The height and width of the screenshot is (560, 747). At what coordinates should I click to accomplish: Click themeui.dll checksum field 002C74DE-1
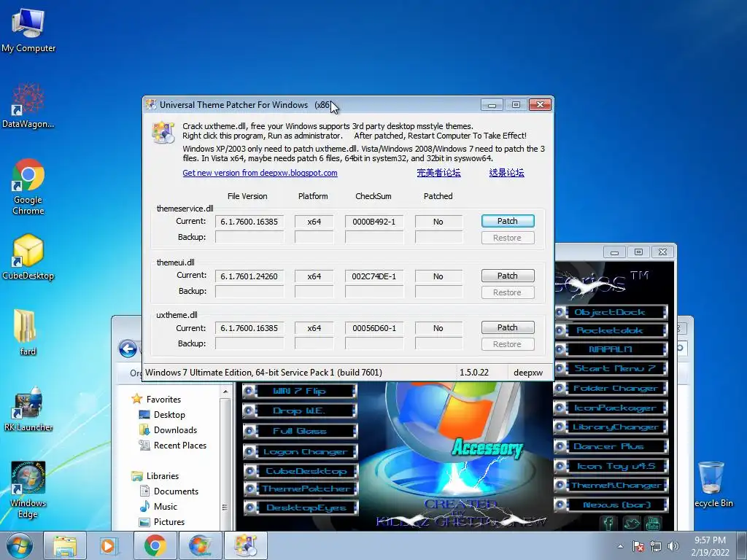pyautogui.click(x=374, y=276)
